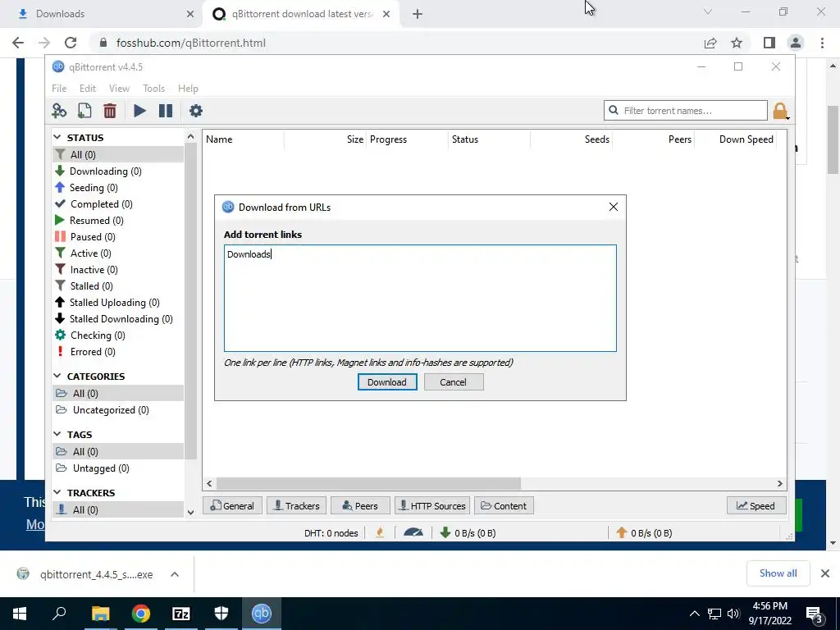The height and width of the screenshot is (630, 840).
Task: Select Uncategorized (0) category
Action: [x=111, y=410]
